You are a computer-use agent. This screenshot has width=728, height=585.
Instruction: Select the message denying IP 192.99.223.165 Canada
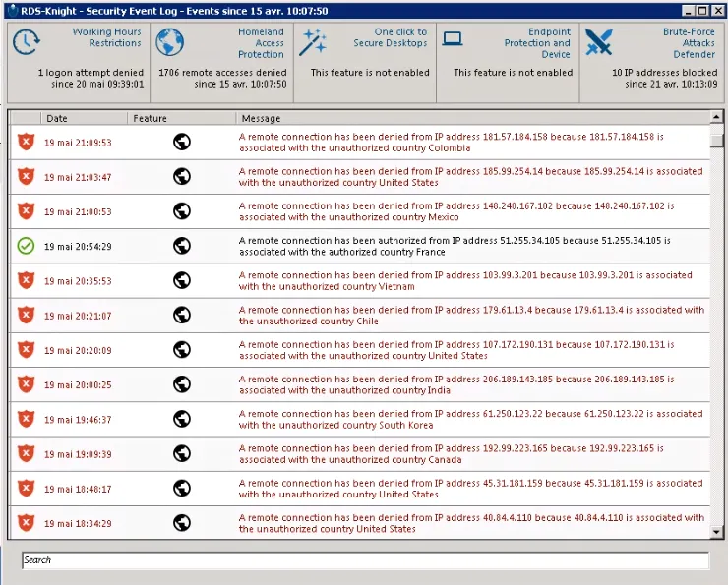pos(451,454)
